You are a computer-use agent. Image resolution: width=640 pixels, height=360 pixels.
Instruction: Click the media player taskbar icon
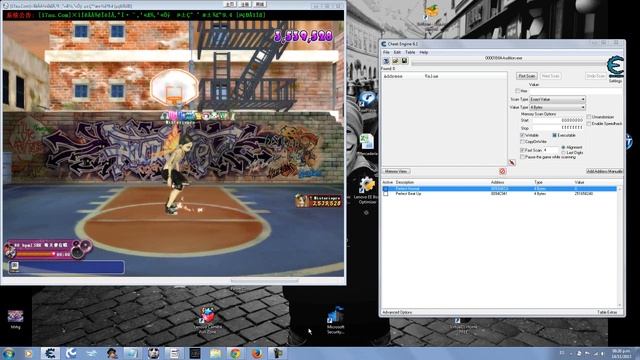pyautogui.click(x=28, y=353)
